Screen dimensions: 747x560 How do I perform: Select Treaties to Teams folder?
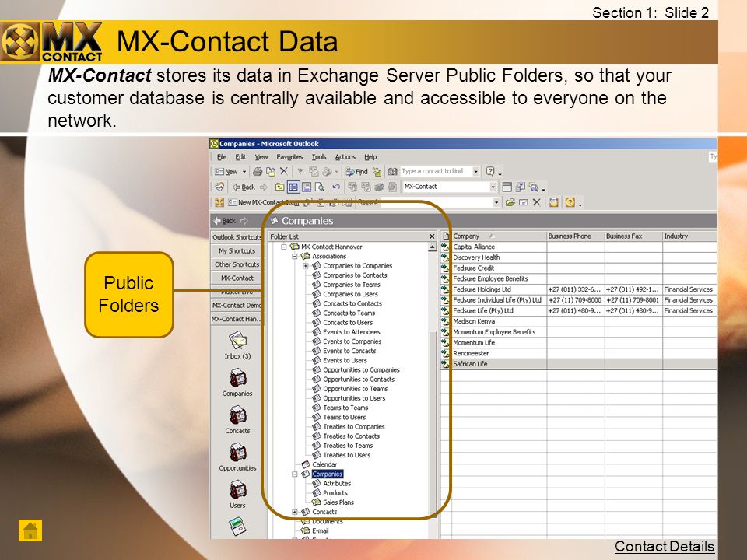point(348,446)
